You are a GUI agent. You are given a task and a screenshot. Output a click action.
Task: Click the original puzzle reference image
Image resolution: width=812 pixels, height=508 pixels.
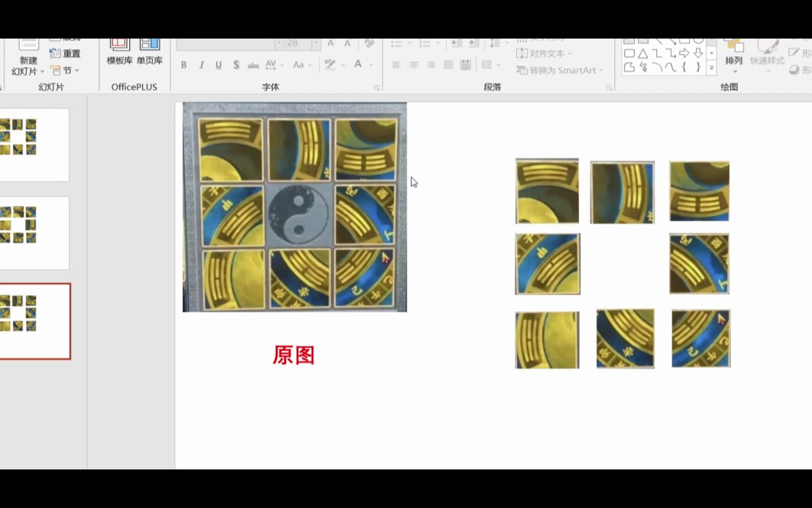tap(295, 207)
